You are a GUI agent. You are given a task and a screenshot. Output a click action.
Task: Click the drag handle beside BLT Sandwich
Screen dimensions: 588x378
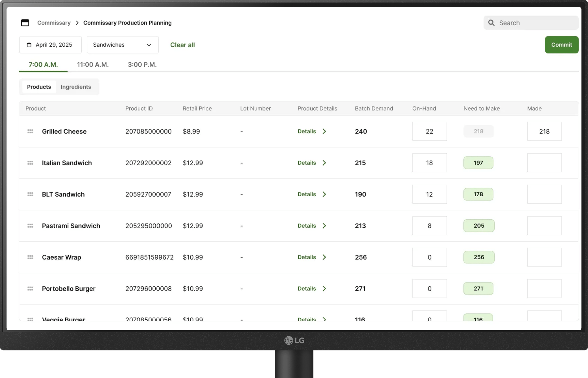[x=30, y=194]
